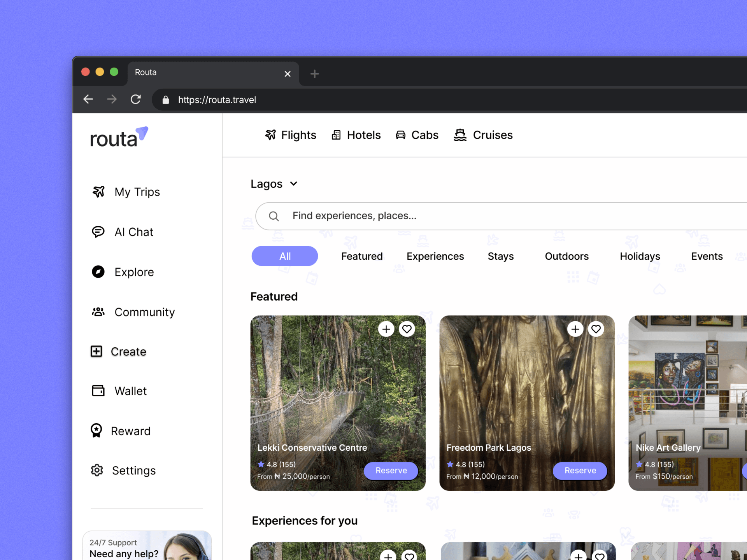747x560 pixels.
Task: Open the Wallet section
Action: pos(119,391)
